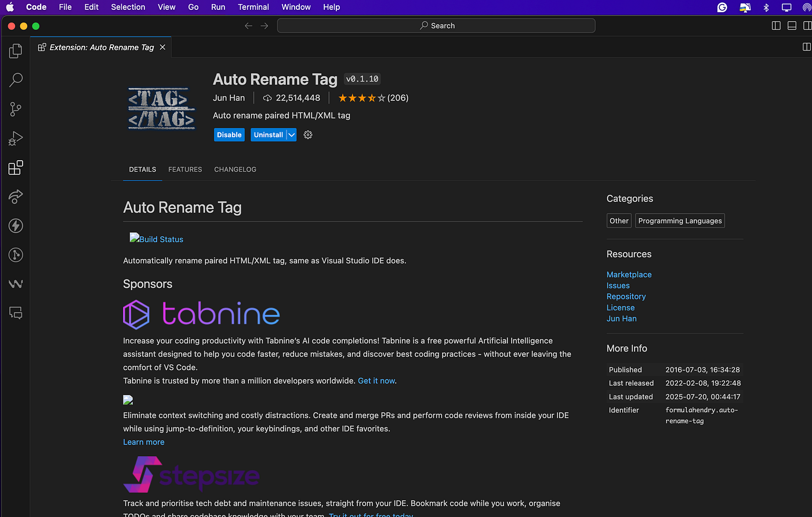
Task: Open the Repository resource link
Action: 626,297
